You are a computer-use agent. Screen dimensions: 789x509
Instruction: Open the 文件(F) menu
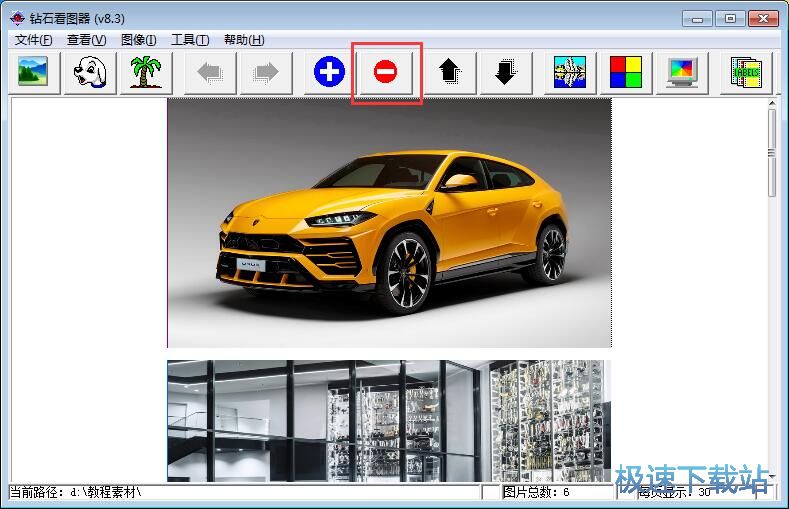[x=34, y=40]
